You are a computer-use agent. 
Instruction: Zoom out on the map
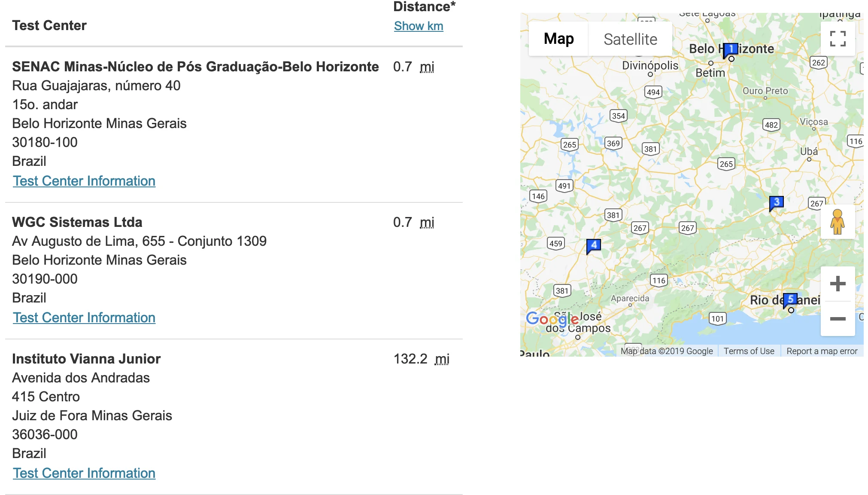838,319
